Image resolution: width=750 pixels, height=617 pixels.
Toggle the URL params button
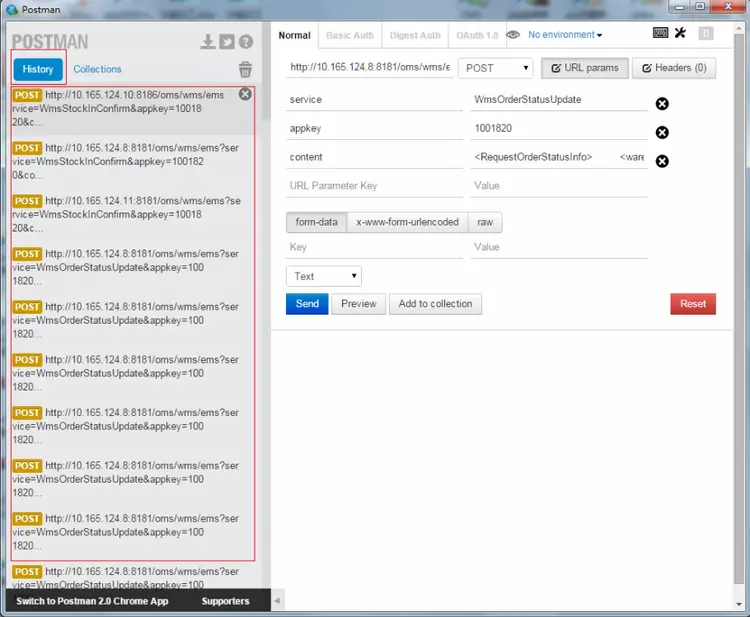[x=585, y=68]
